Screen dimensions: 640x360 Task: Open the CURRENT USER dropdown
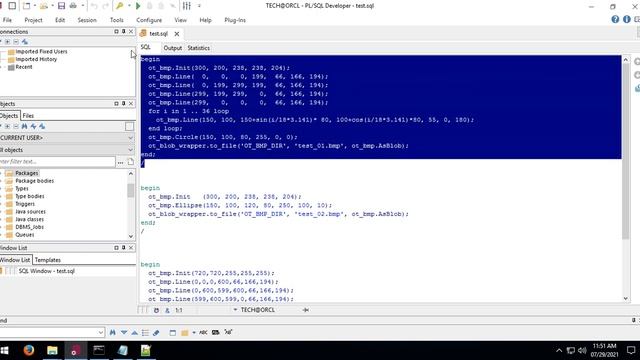coord(131,138)
